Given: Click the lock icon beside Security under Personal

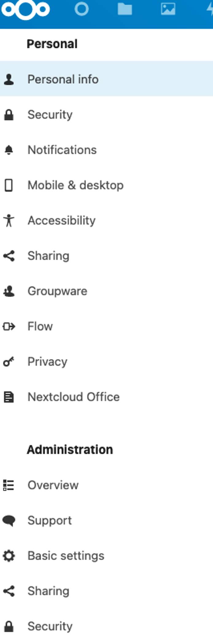Looking at the screenshot, I should tap(9, 115).
